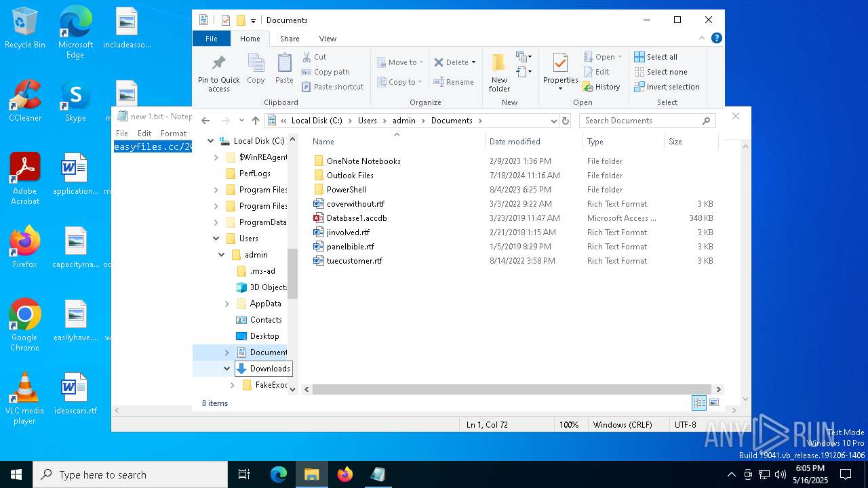Open the Properties checkmark icon

[560, 63]
